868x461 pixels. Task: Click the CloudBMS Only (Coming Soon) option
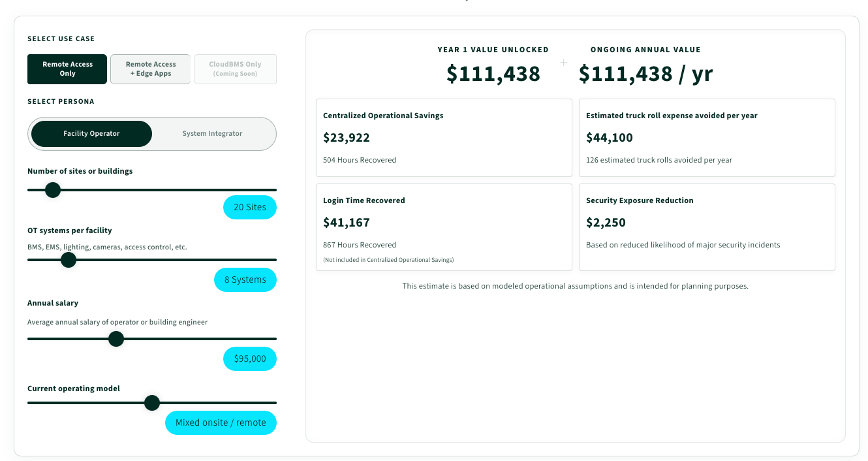(235, 69)
